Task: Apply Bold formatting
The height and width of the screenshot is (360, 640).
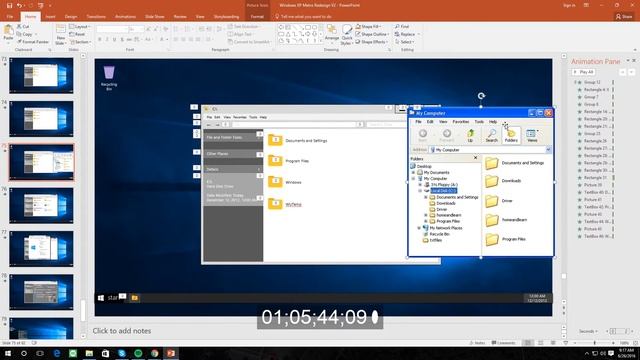Action: tap(100, 39)
